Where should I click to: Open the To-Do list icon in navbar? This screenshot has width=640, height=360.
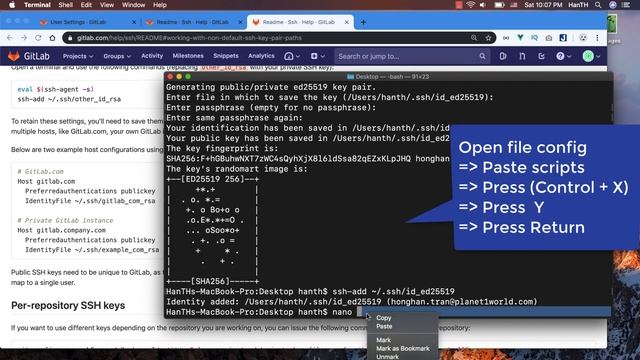(x=541, y=56)
